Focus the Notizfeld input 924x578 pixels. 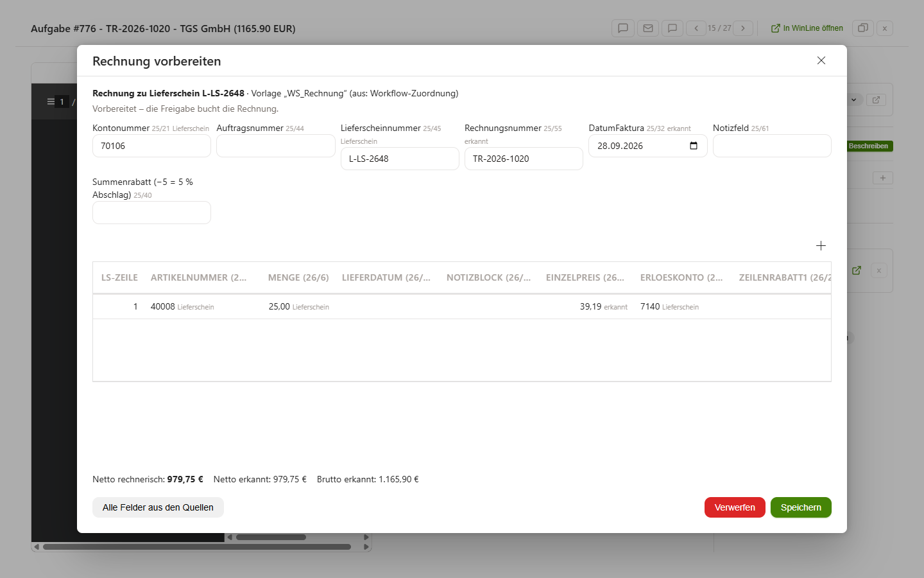[772, 146]
